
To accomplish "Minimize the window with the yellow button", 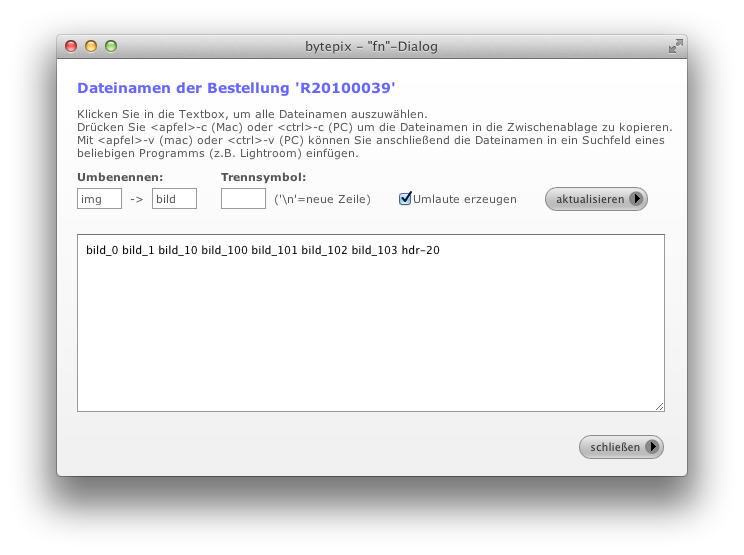I will click(x=91, y=46).
